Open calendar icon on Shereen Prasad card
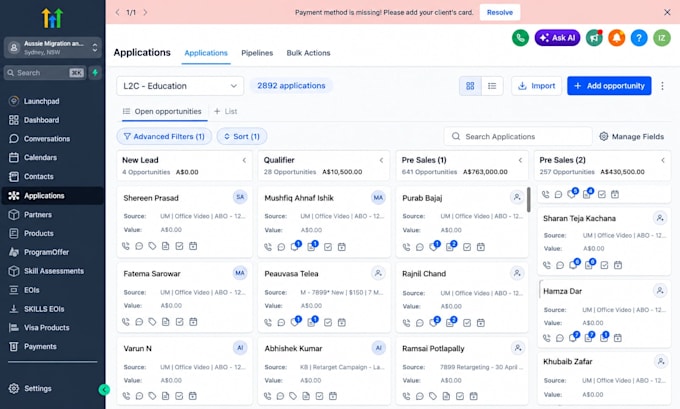The image size is (680, 409). [193, 246]
